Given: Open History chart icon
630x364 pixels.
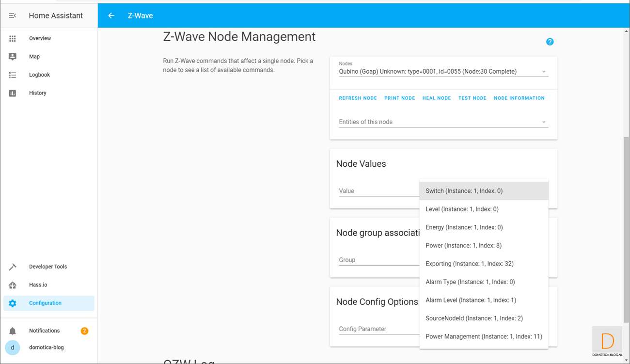Looking at the screenshot, I should pos(13,93).
